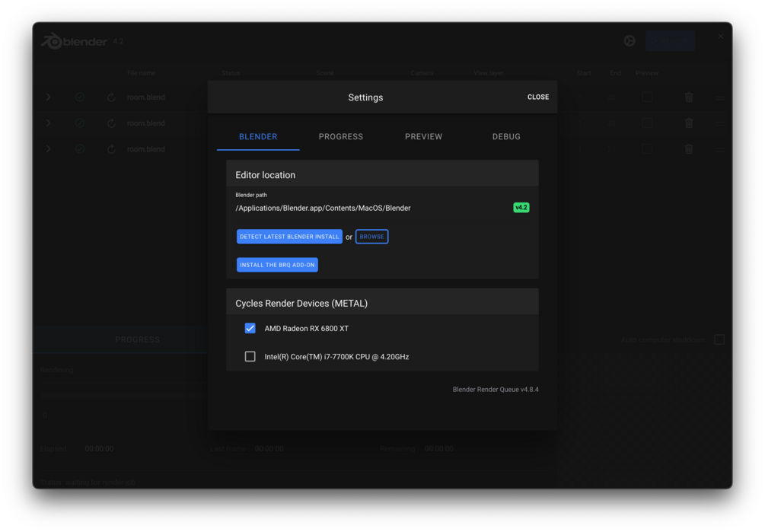Reload the second room.blend job
This screenshot has width=765, height=532.
pyautogui.click(x=111, y=123)
